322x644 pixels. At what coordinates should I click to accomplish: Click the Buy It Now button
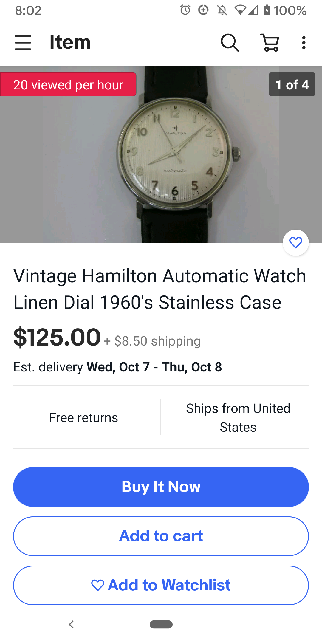coord(161,487)
